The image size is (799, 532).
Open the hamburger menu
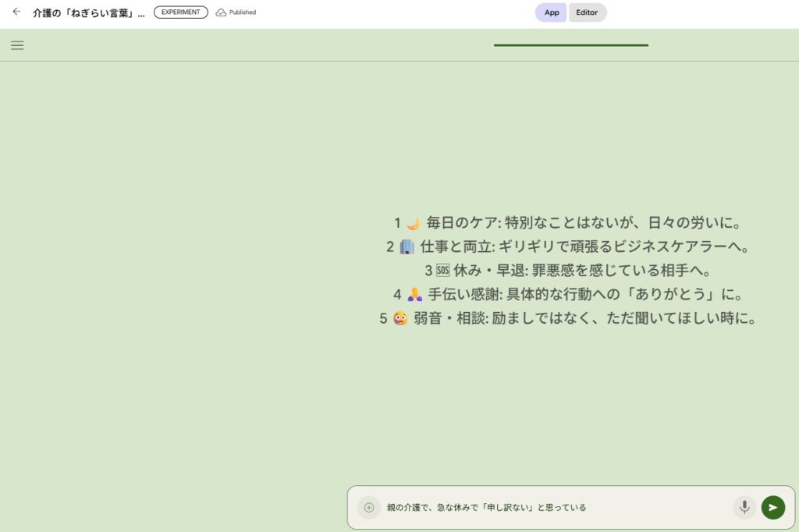[17, 45]
